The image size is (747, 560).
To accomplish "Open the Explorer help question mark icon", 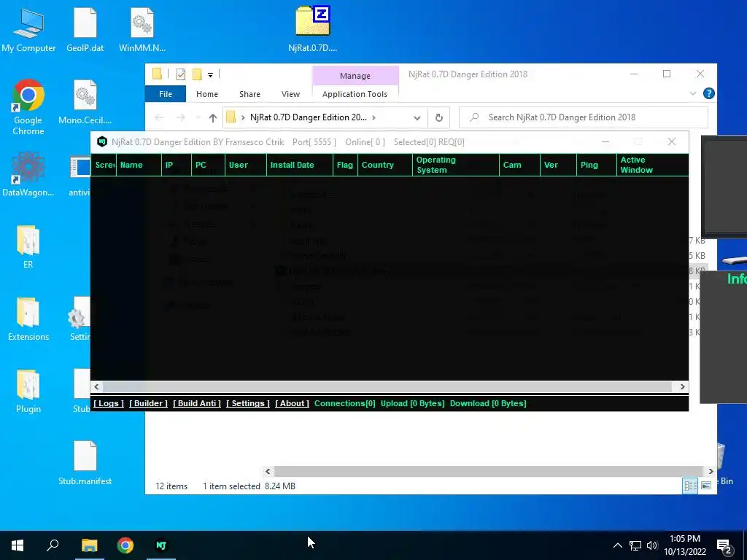I will click(x=708, y=93).
